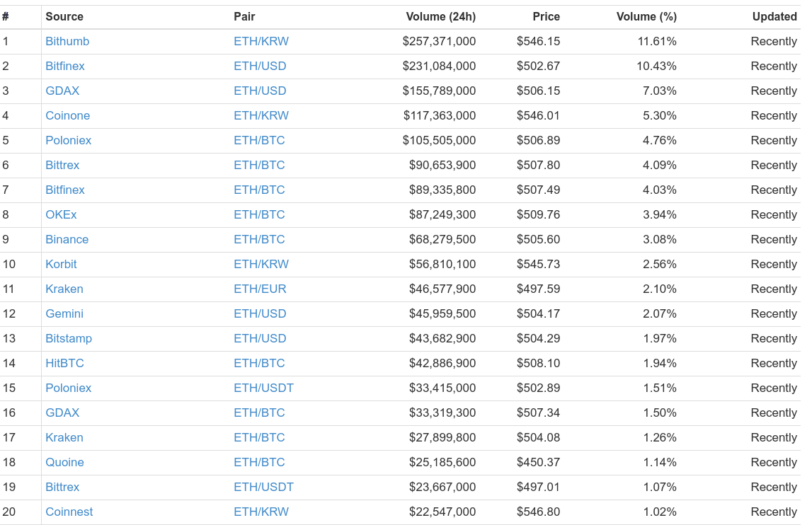This screenshot has width=812, height=525.
Task: Open the OKEx exchange link
Action: [61, 215]
